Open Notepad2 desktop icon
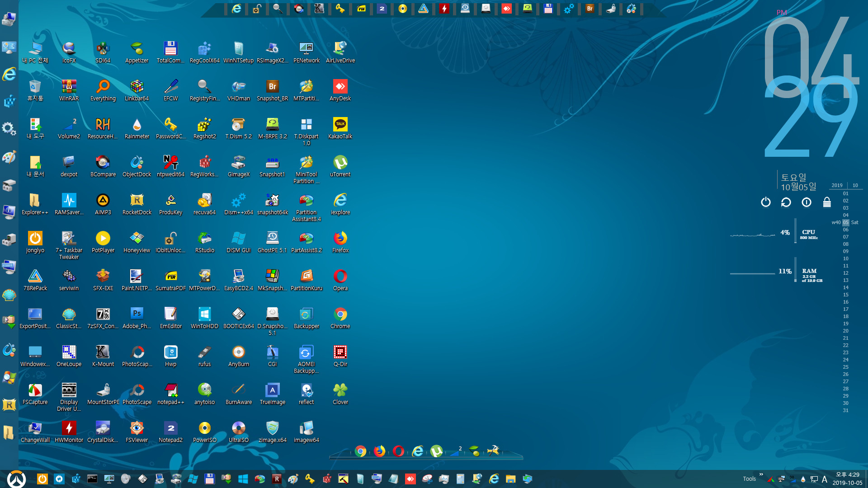 (x=170, y=432)
